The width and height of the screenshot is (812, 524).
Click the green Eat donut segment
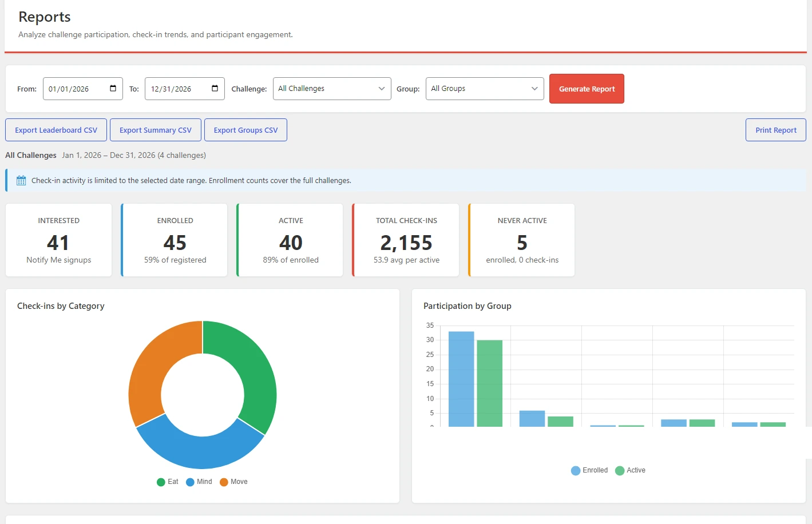pyautogui.click(x=253, y=366)
